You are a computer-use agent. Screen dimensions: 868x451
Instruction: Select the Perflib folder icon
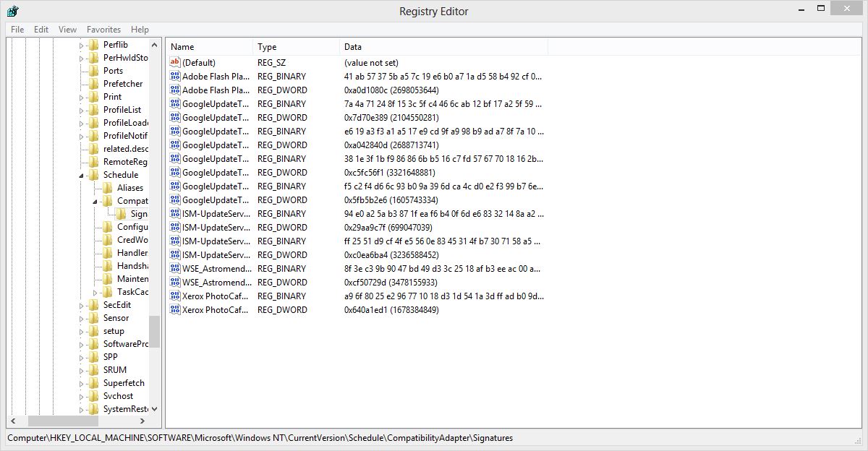(93, 45)
